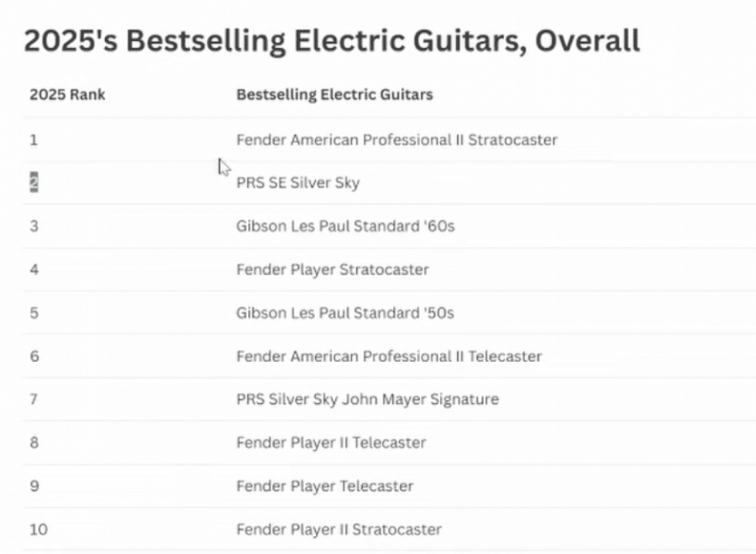This screenshot has height=554, width=756.
Task: Click the highlighted rank number 2
Action: click(34, 183)
